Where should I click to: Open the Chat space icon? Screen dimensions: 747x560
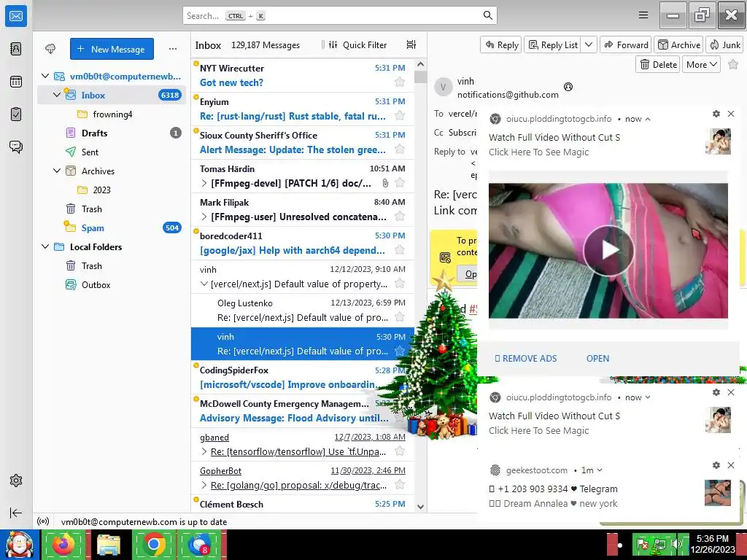tap(16, 147)
